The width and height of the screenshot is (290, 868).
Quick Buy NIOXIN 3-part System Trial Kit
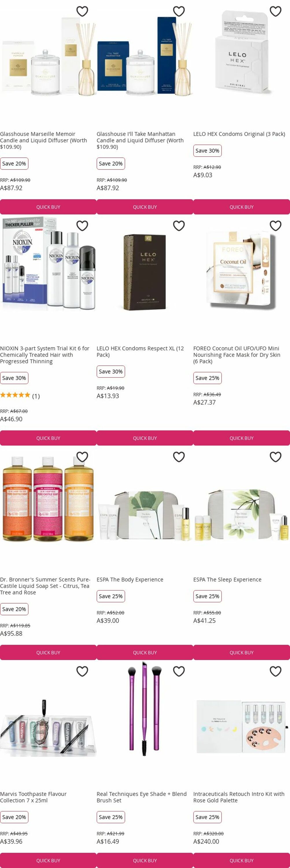tap(48, 438)
